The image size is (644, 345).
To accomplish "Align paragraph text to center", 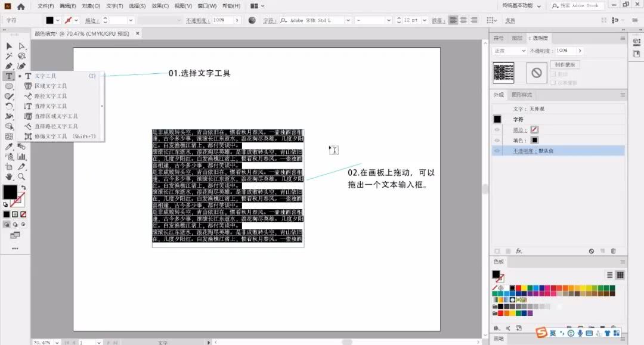I will tap(464, 20).
